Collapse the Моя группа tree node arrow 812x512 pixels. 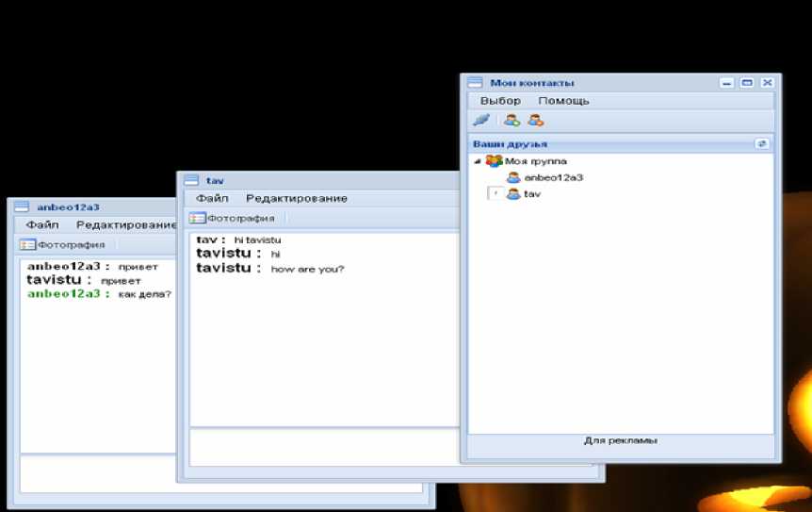(x=478, y=161)
